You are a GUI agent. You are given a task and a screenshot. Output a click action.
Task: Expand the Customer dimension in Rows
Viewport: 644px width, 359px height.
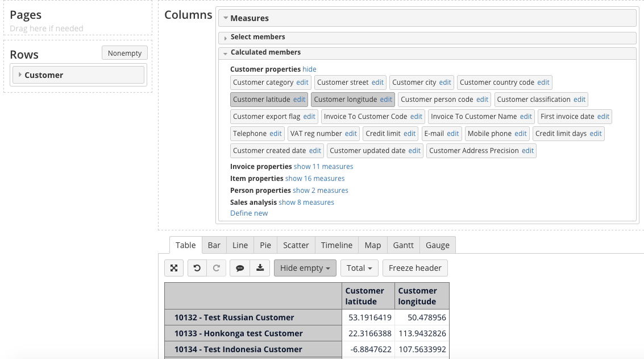tap(20, 75)
